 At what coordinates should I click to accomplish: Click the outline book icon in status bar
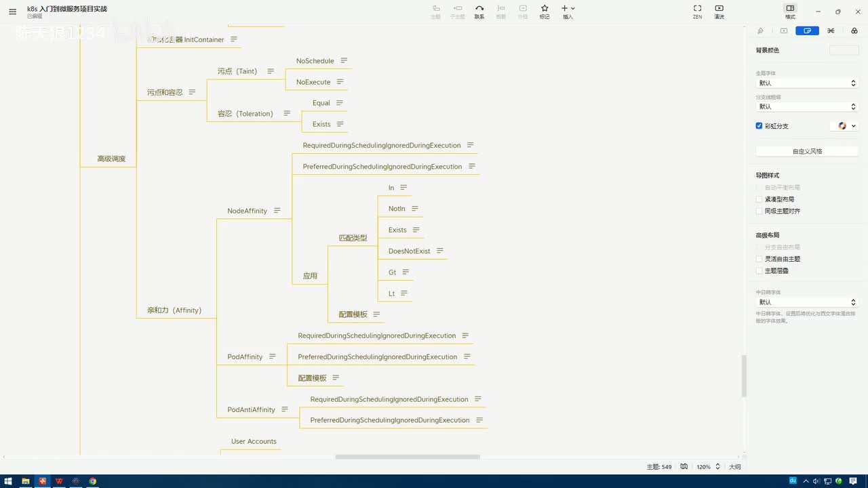(684, 467)
